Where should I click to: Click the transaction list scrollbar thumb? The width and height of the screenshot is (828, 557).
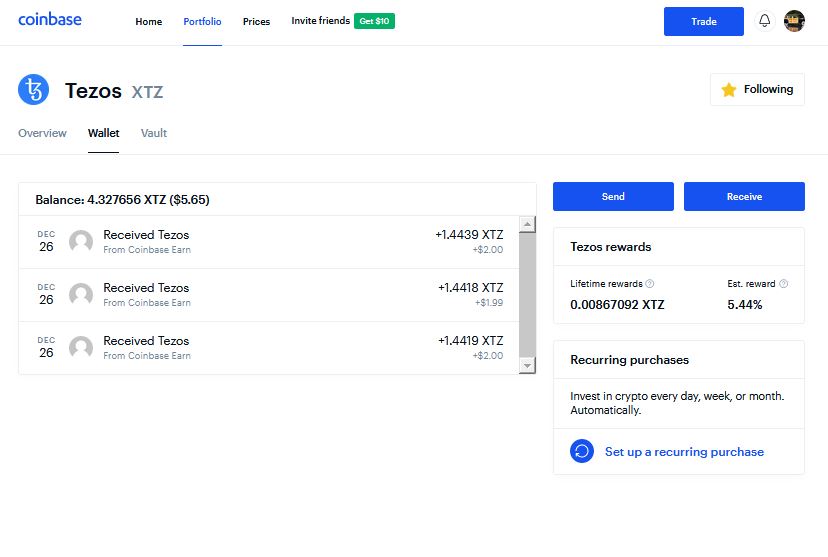pos(527,295)
